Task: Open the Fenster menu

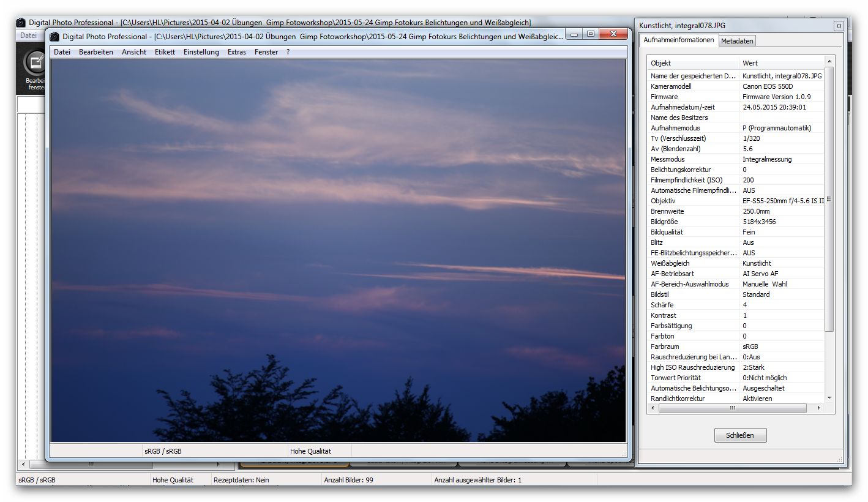Action: point(266,52)
